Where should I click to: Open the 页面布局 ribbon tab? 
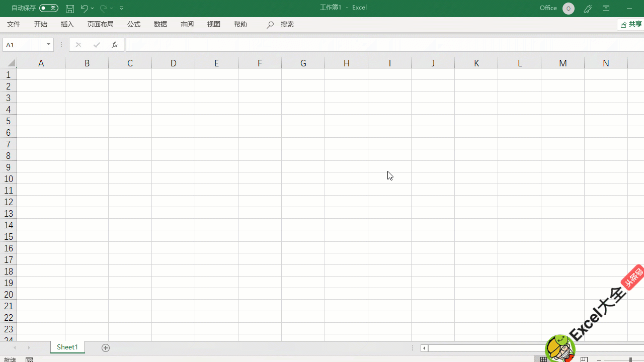[x=101, y=24]
